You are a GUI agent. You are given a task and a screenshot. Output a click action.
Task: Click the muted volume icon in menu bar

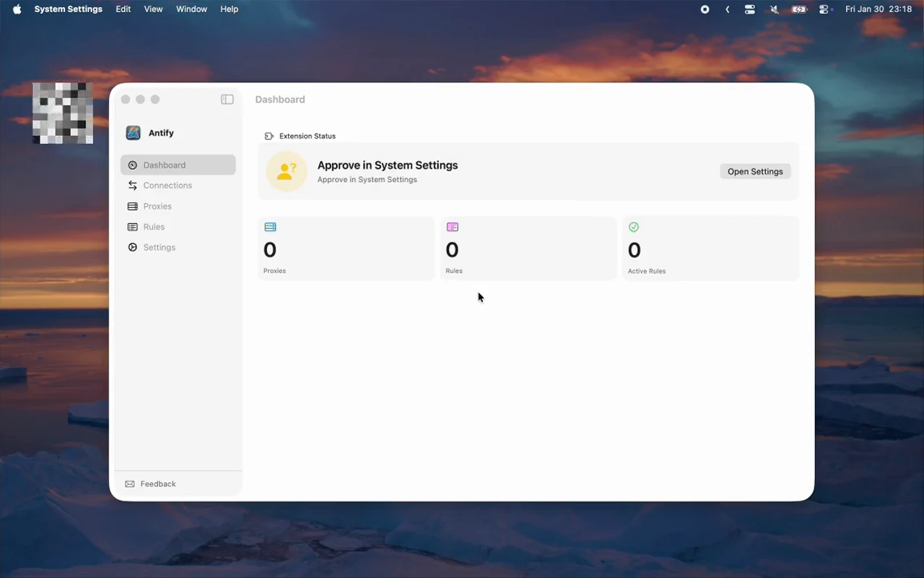pos(774,9)
